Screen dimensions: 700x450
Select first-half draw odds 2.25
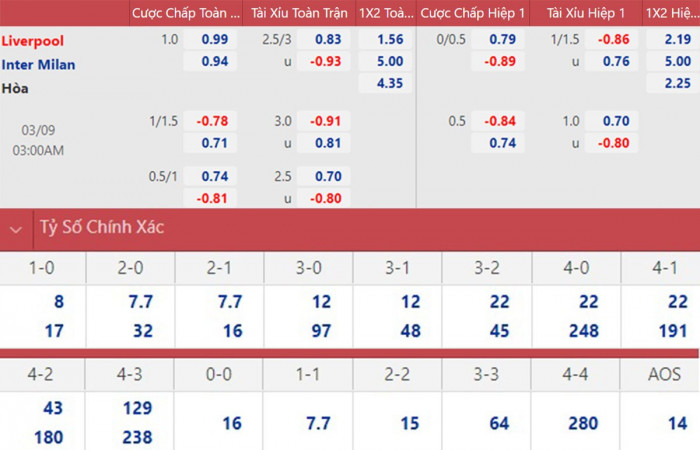[x=676, y=84]
